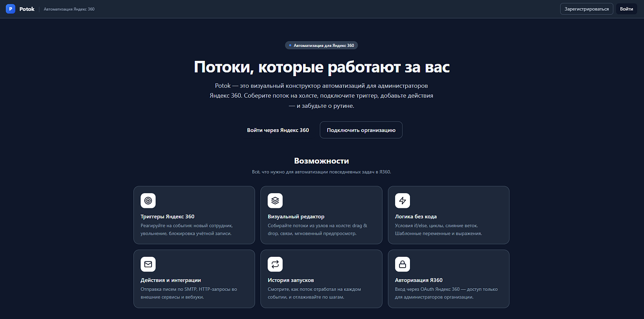Click the История запусков card title
This screenshot has width=644, height=319.
[291, 280]
